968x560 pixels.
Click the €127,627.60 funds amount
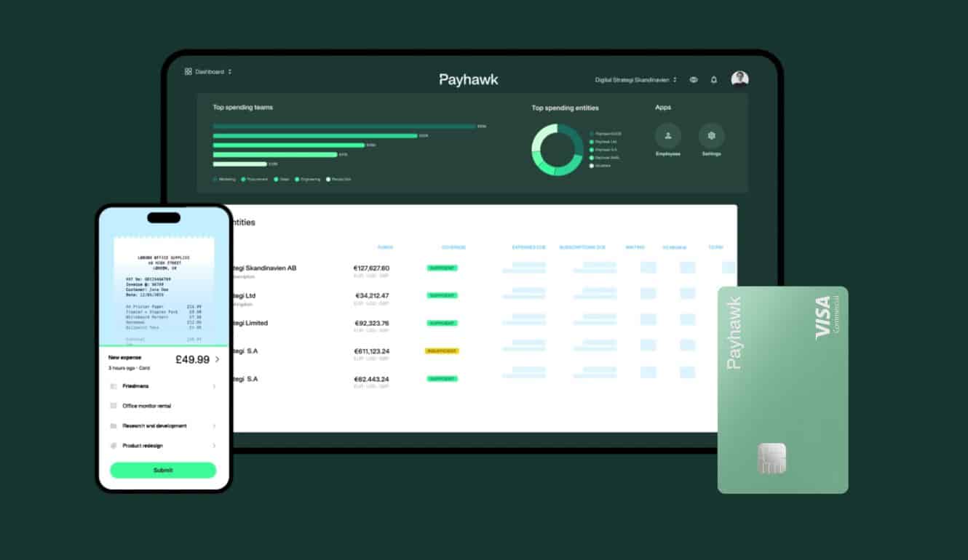click(x=371, y=268)
